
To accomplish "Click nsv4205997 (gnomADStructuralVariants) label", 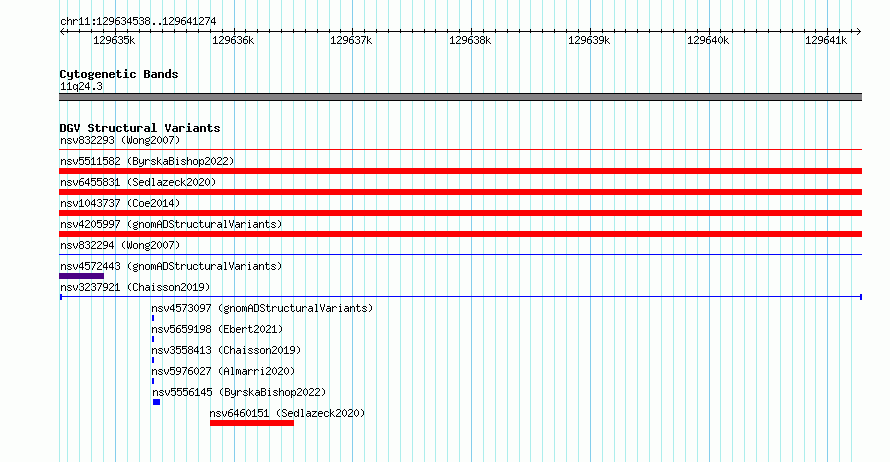I will coord(171,224).
